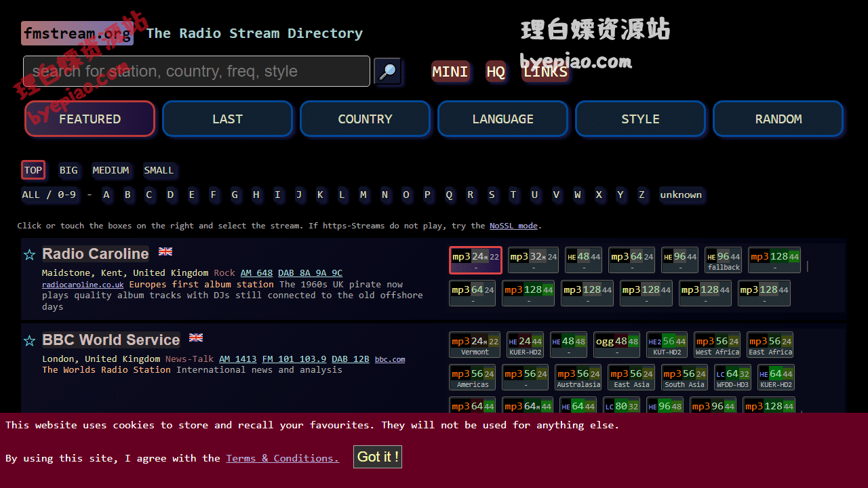Play BBC West Africa stream
The image size is (868, 488).
tap(717, 345)
